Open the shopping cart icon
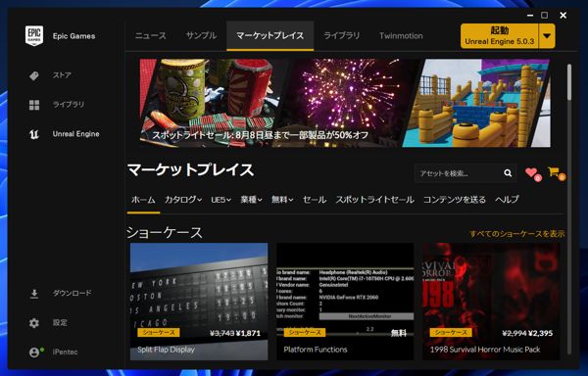Screen dimensions: 588x376 554,172
